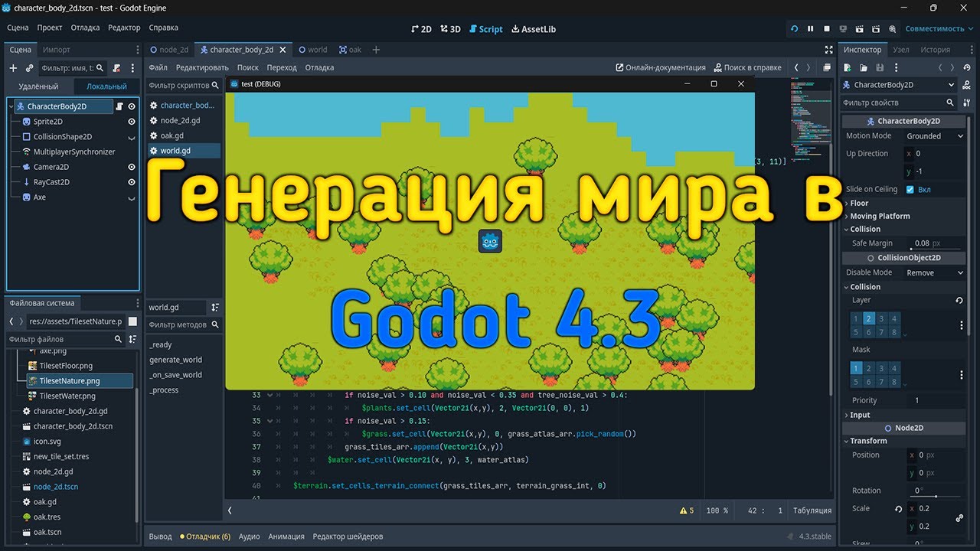The height and width of the screenshot is (551, 980).
Task: Open Онлайн-документация link
Action: click(661, 67)
